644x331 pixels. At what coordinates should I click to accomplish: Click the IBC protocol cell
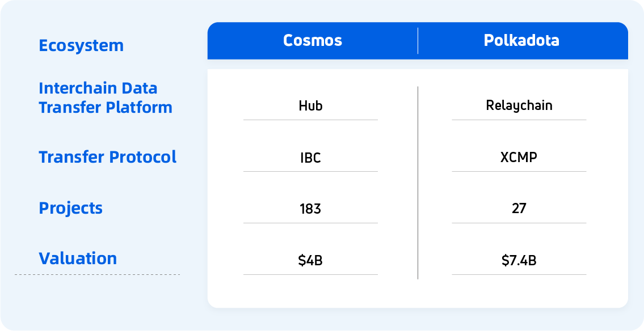tap(310, 158)
